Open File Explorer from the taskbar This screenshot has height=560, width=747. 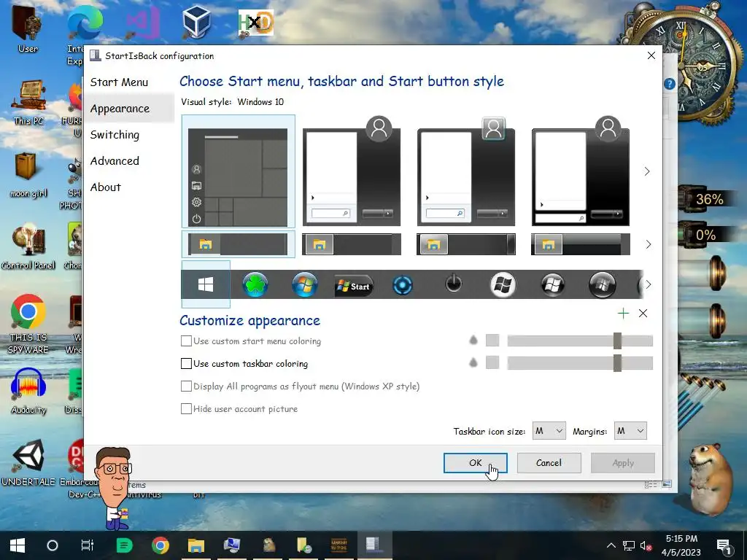coord(196,545)
